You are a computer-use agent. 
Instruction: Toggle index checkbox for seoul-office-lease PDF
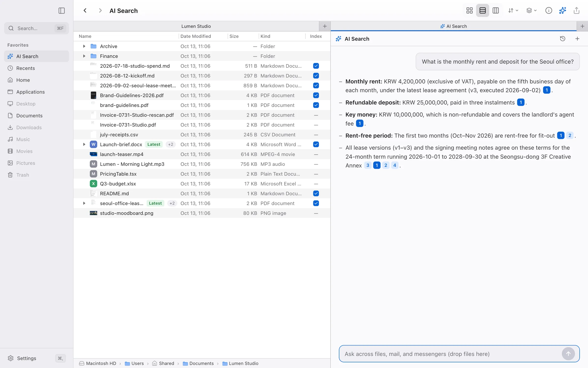click(x=316, y=203)
